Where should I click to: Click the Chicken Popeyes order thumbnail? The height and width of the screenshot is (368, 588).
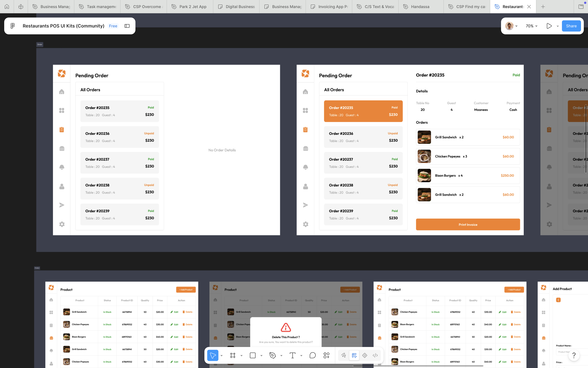tap(424, 156)
